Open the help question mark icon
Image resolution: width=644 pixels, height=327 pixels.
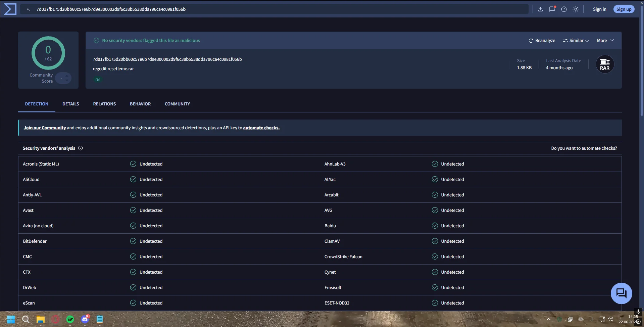(564, 9)
